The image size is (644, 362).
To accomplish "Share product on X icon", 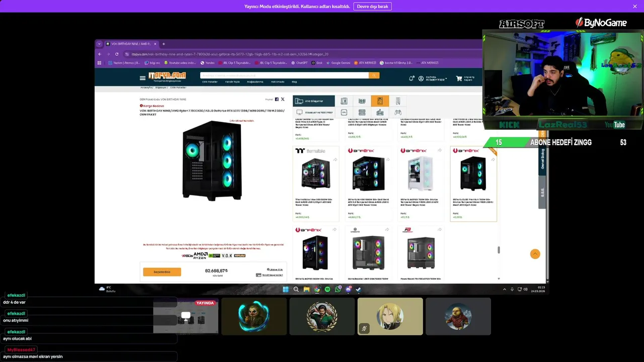I will [x=282, y=99].
